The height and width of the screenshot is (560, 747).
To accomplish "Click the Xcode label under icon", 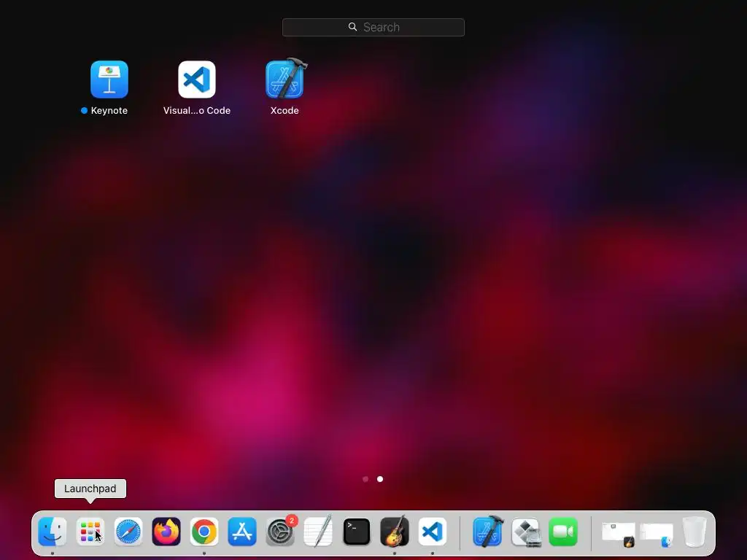I will [x=285, y=111].
